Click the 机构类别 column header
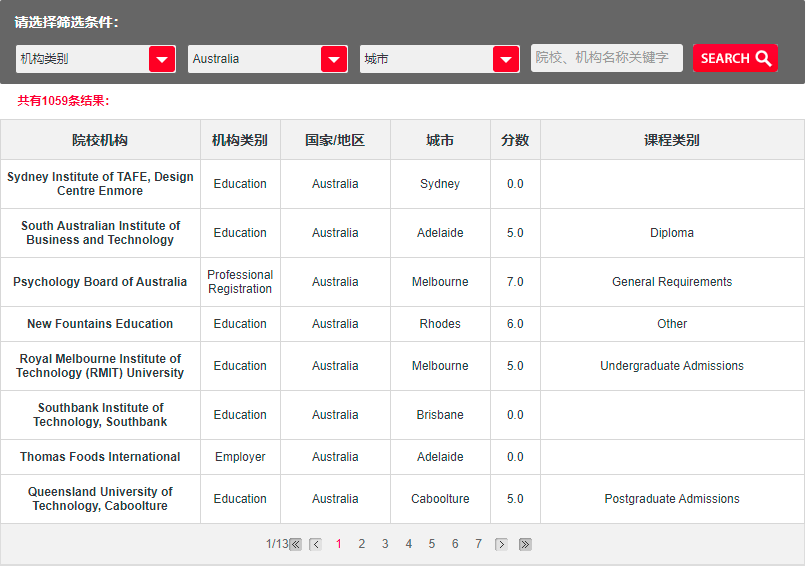Screen dimensions: 806x571 240,140
